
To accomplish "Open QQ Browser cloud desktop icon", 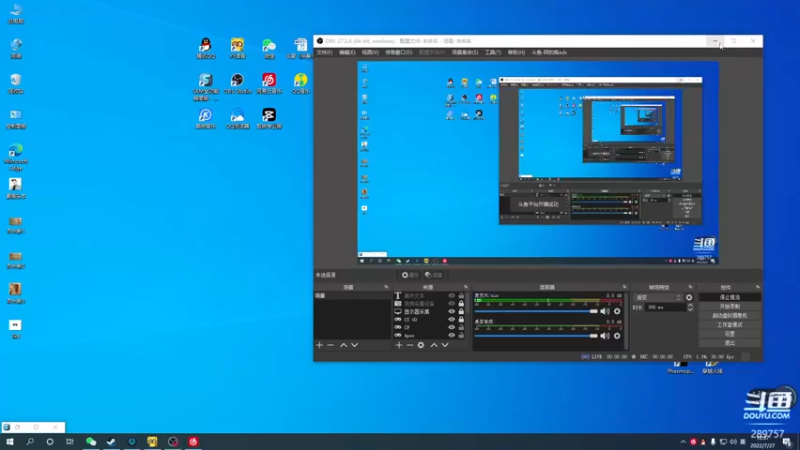I will [x=237, y=119].
